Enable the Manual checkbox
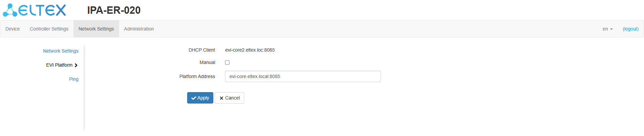Viewport: 644px width, 136px height. [x=227, y=63]
